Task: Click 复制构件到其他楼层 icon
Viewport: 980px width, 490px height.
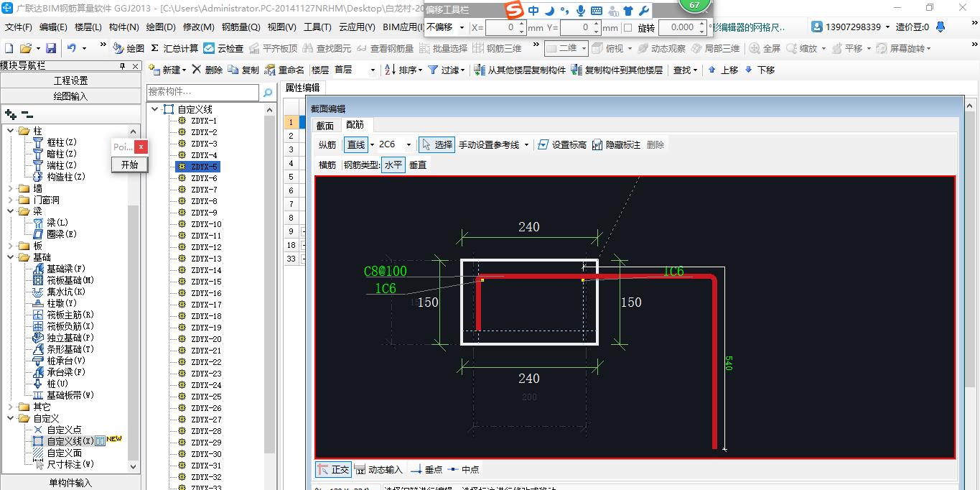Action: pyautogui.click(x=577, y=70)
